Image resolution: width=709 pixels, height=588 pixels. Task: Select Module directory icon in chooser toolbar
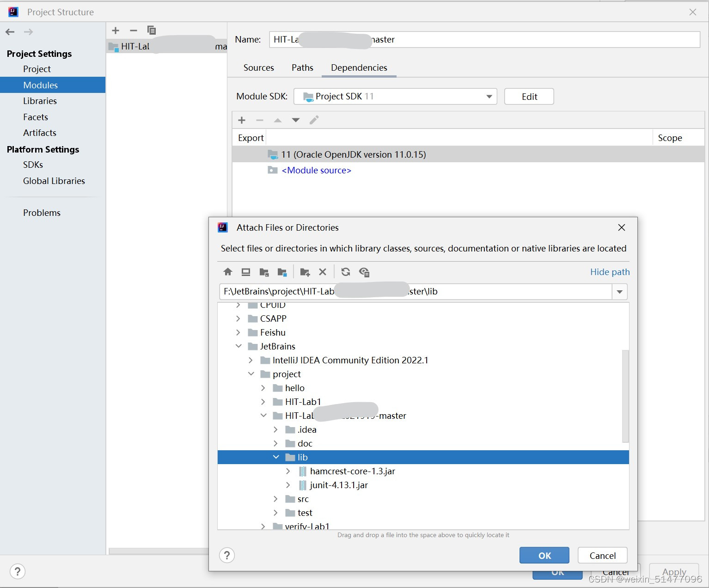coord(282,272)
